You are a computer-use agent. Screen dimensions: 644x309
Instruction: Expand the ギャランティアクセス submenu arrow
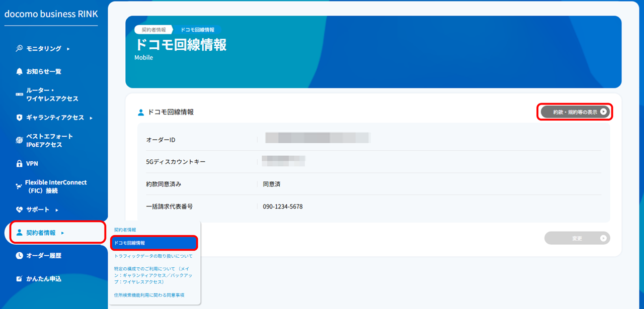click(91, 118)
